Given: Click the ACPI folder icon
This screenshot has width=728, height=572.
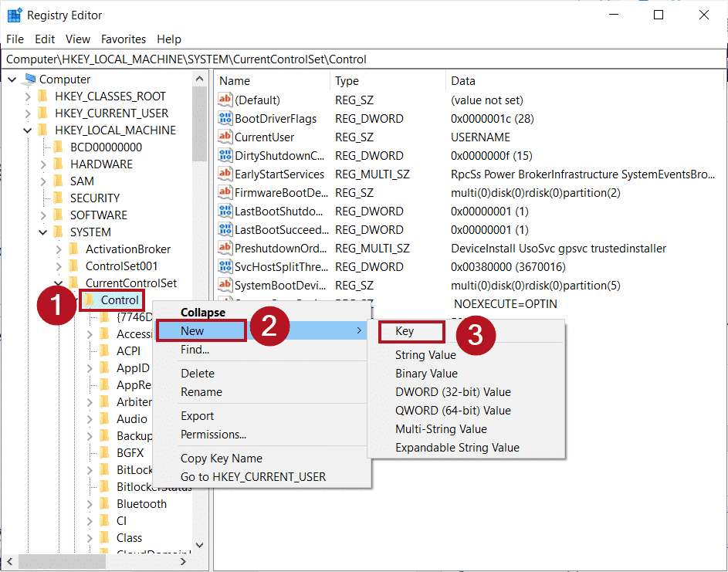Looking at the screenshot, I should (x=104, y=351).
